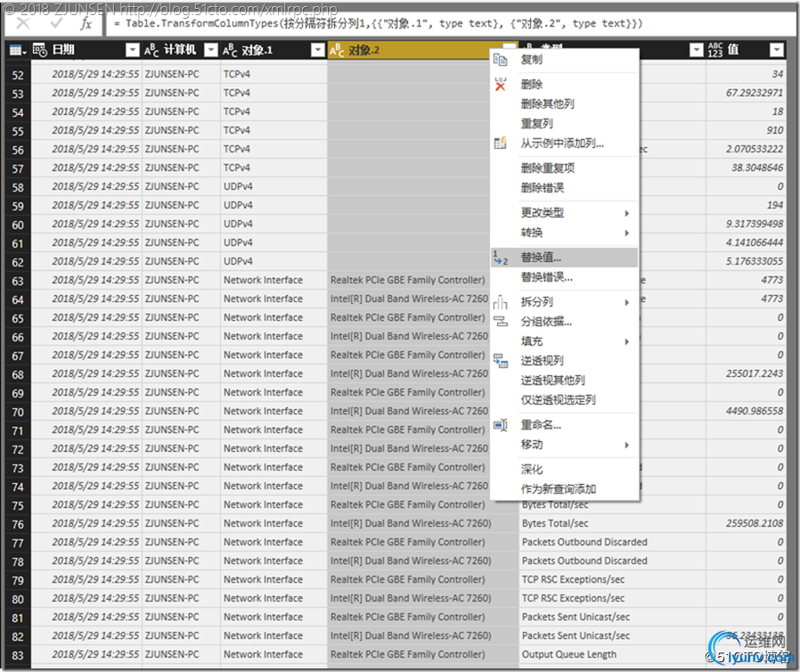
Task: Click Output Queue Length in row 83
Action: [569, 654]
